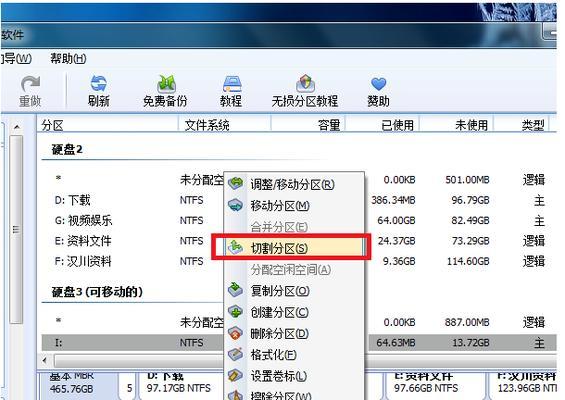Click the 教程 tutorial toolbar icon
Viewport: 565px width, 400px height.
pos(231,91)
